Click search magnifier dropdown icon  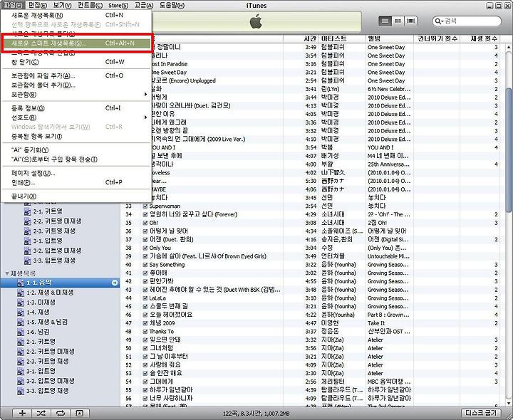pos(439,21)
